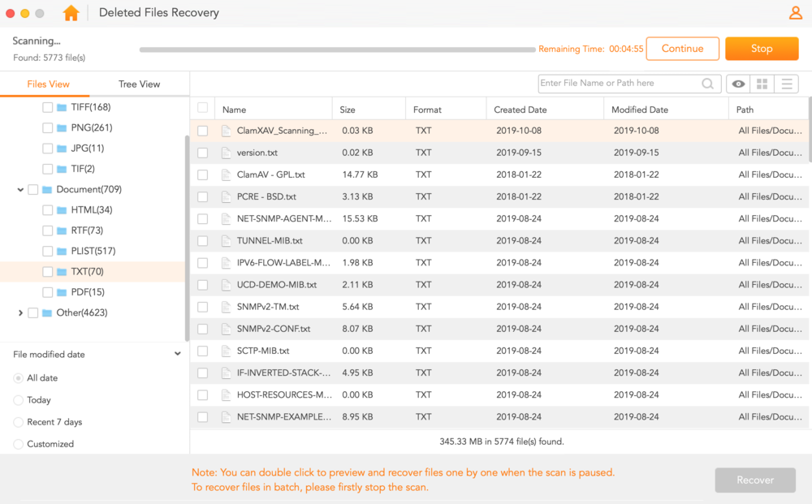Stop the scan with Stop button
812x504 pixels.
762,49
